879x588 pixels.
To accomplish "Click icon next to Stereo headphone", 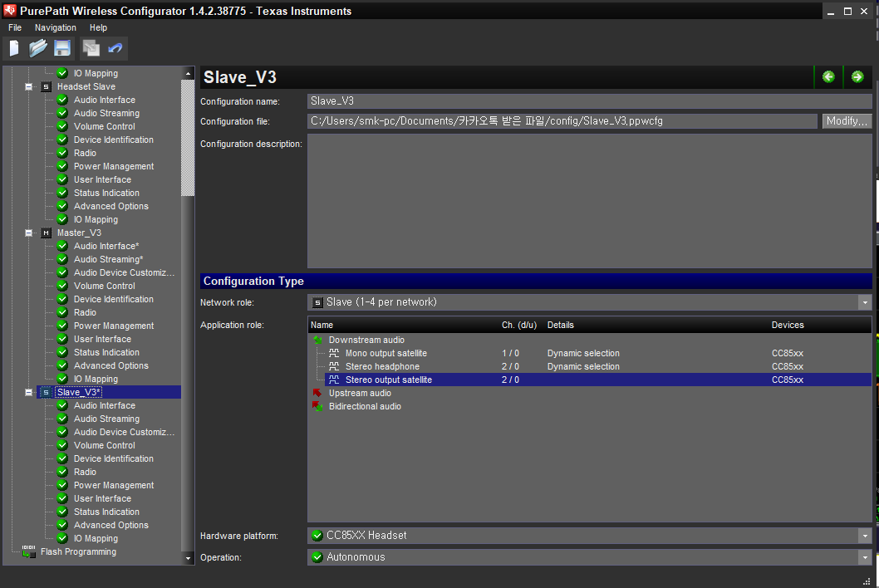I will 334,366.
